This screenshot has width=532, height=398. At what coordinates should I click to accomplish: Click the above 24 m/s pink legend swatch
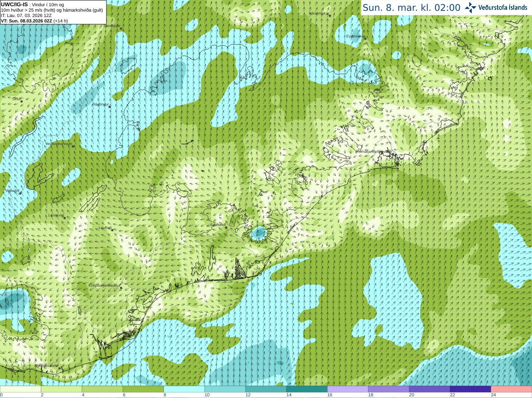click(512, 389)
